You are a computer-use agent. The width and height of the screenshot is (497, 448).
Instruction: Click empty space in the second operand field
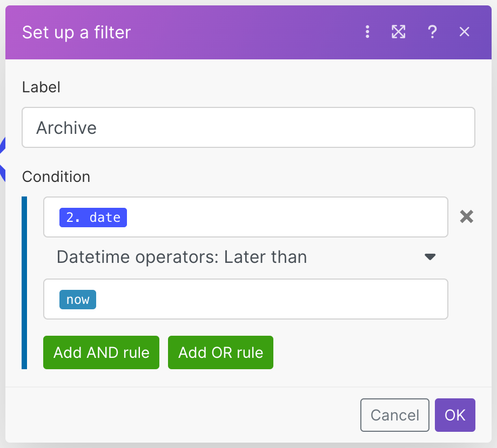[x=270, y=300]
